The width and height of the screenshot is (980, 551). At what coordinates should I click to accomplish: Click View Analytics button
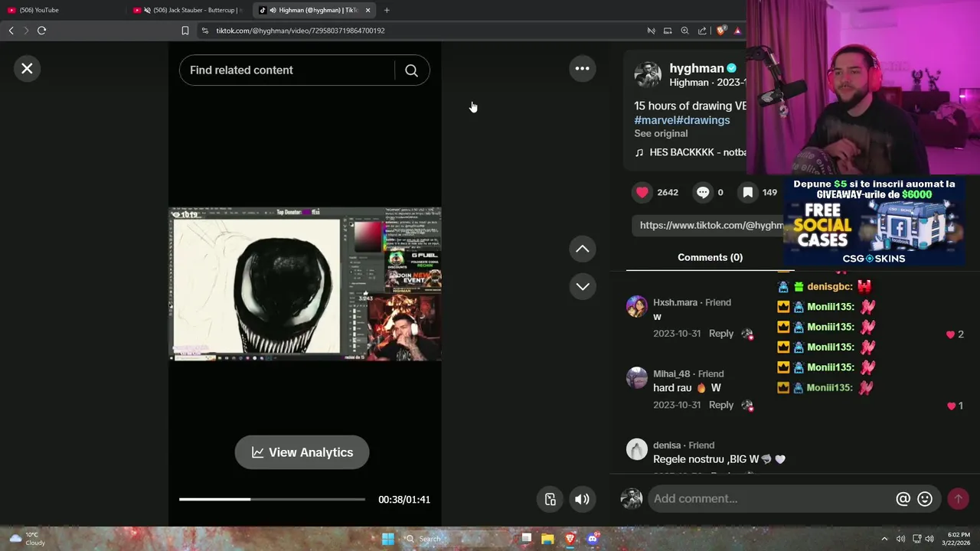pyautogui.click(x=302, y=452)
